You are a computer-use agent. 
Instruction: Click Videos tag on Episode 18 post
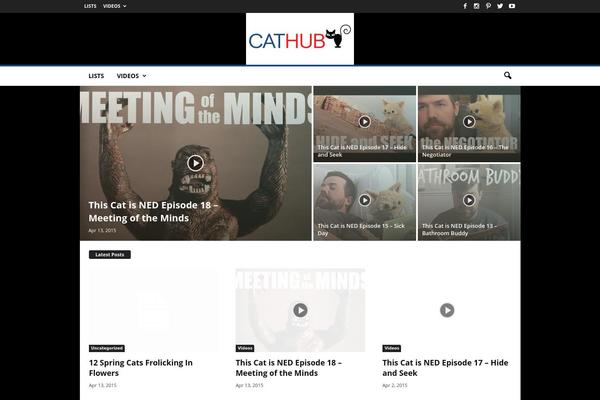pos(245,348)
